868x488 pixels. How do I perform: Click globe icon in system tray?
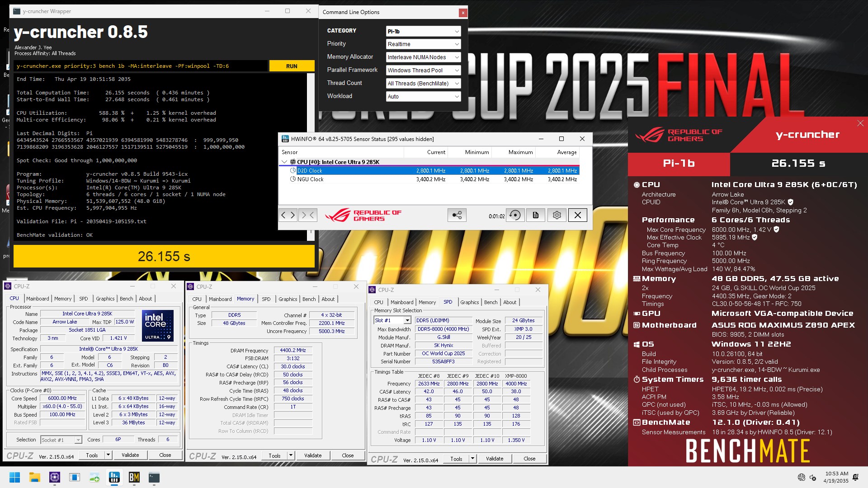click(x=802, y=477)
